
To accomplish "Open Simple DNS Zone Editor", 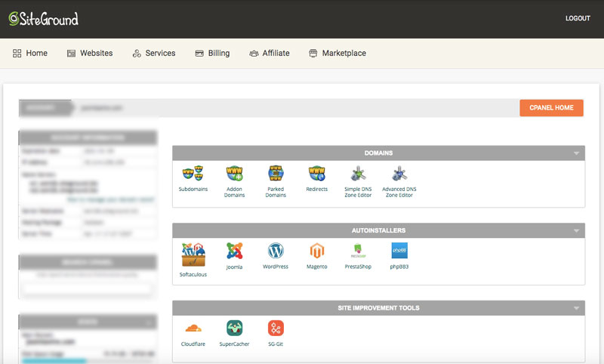I will pyautogui.click(x=358, y=181).
